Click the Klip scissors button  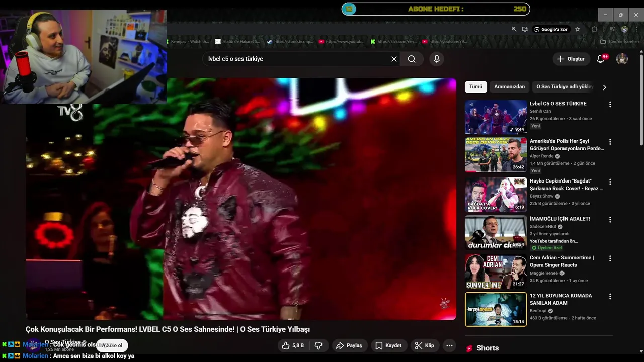[x=424, y=345]
